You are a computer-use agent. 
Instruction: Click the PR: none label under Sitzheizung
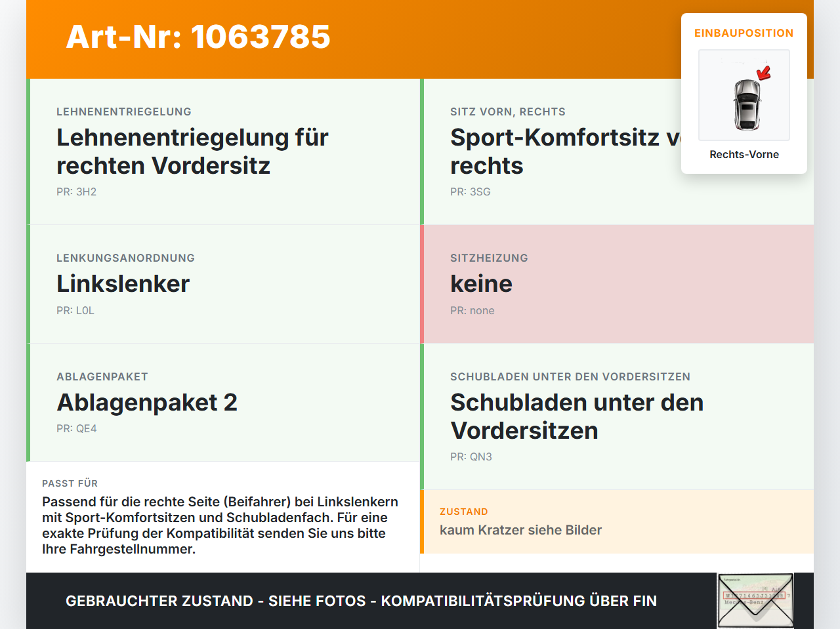click(x=472, y=310)
